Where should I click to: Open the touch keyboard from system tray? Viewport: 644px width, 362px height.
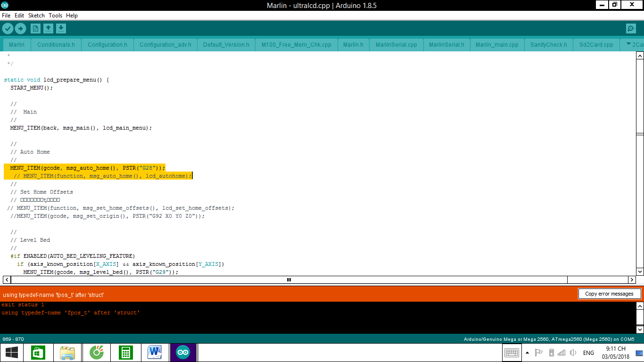[512, 353]
